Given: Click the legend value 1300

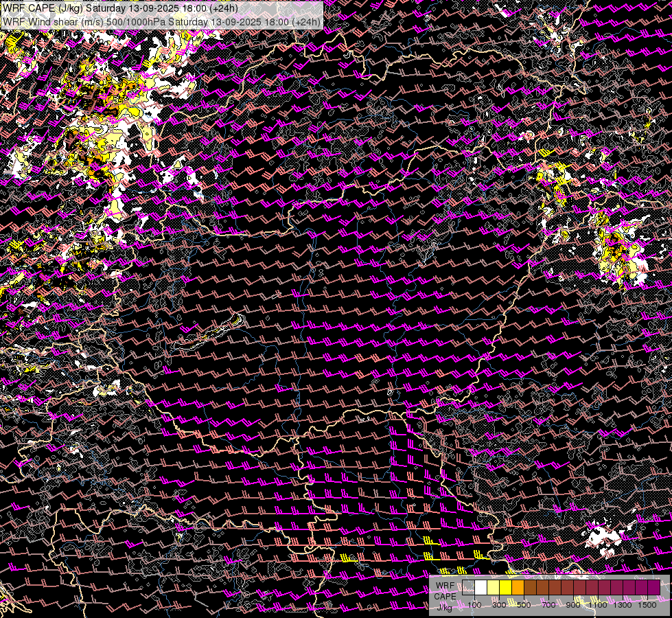Looking at the screenshot, I should coord(623,605).
